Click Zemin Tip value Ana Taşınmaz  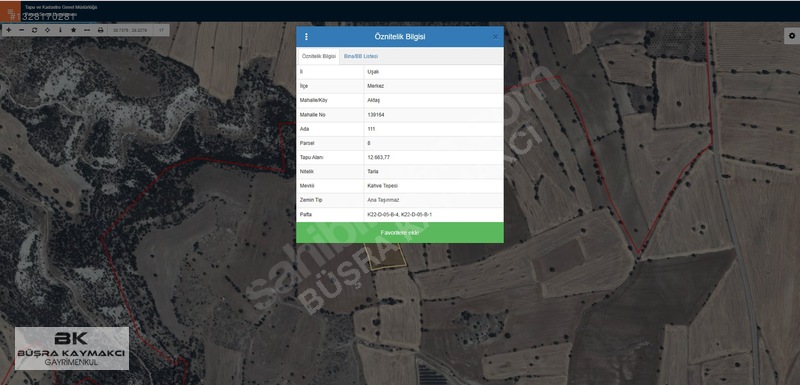click(x=383, y=200)
